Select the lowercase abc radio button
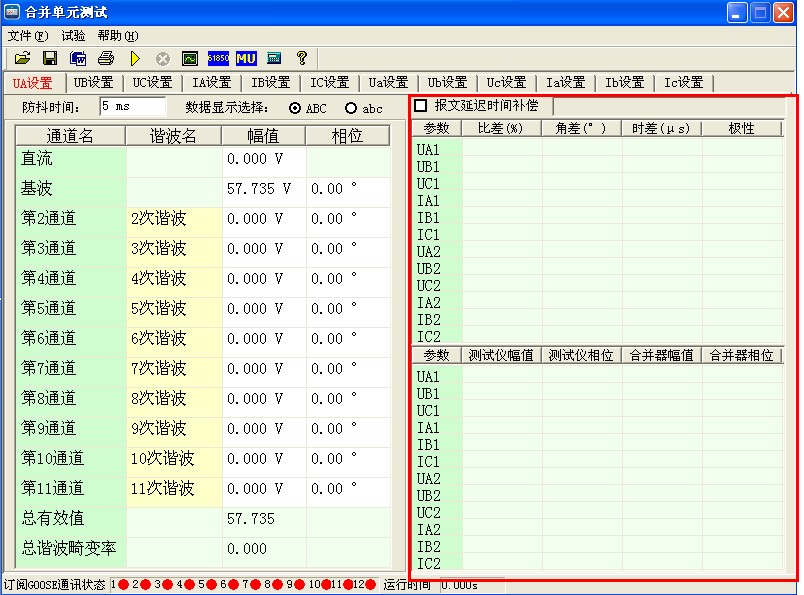 pyautogui.click(x=351, y=108)
